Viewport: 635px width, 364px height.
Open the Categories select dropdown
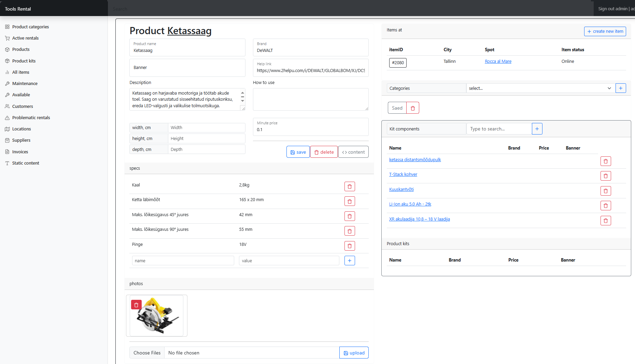[540, 88]
